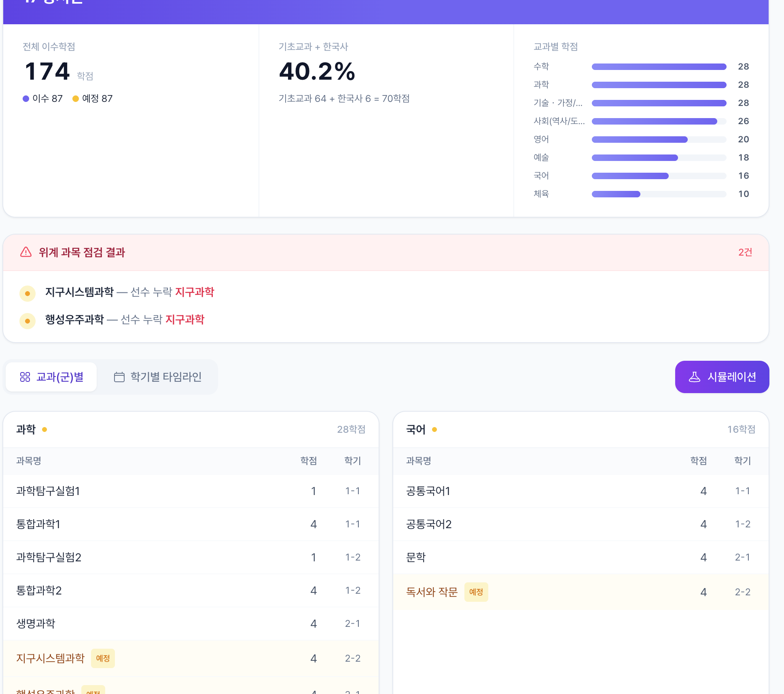Viewport: 784px width, 694px height.
Task: Click the 사회(역사/도... subject label
Action: (559, 121)
